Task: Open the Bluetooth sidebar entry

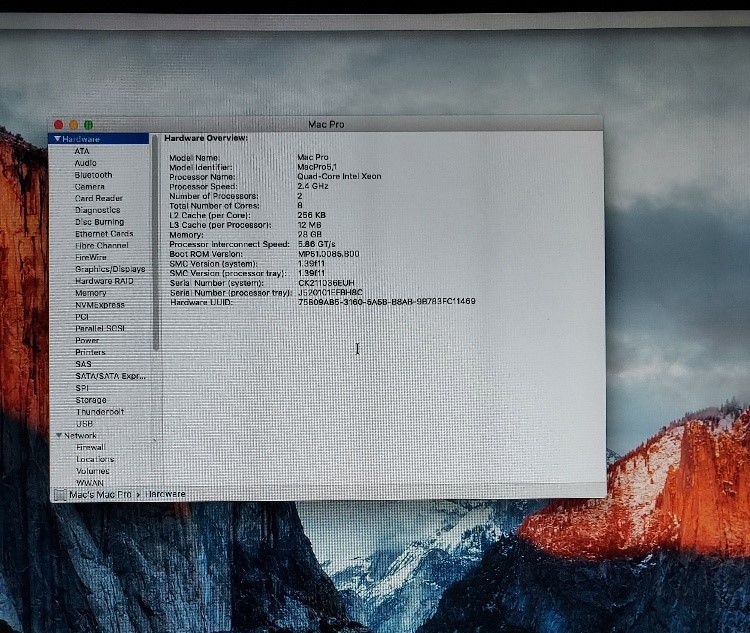Action: (93, 175)
